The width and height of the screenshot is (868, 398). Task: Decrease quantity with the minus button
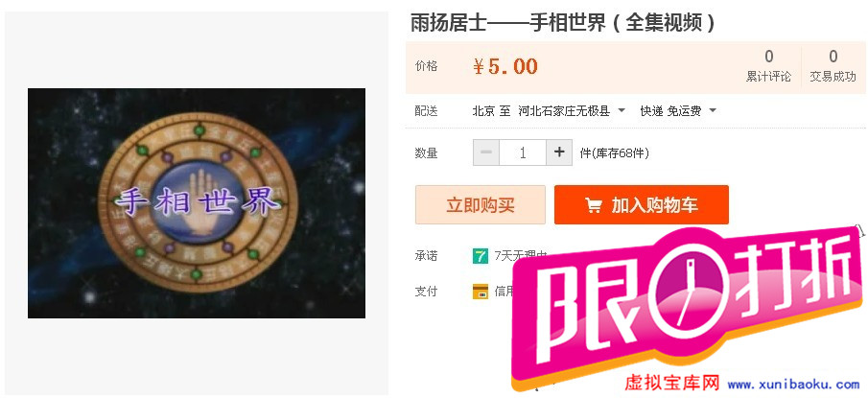(x=486, y=152)
